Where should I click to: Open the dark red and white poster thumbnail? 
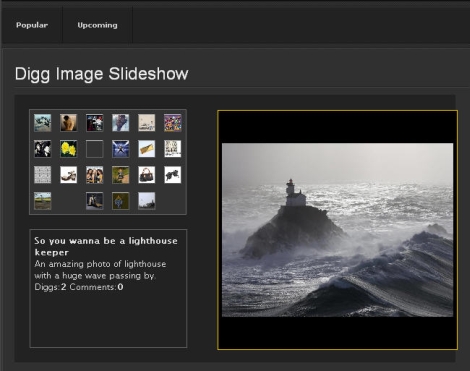[95, 123]
